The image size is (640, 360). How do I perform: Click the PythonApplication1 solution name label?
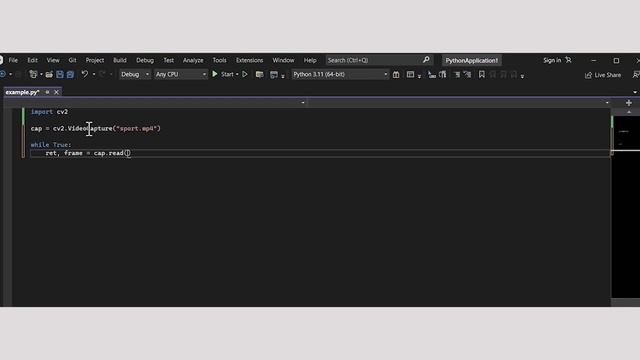pos(471,60)
